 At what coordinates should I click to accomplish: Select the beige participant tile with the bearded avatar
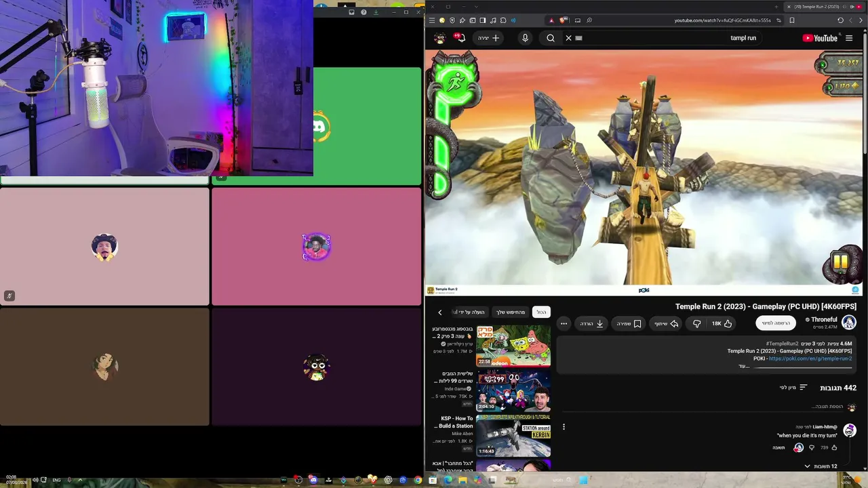click(104, 247)
